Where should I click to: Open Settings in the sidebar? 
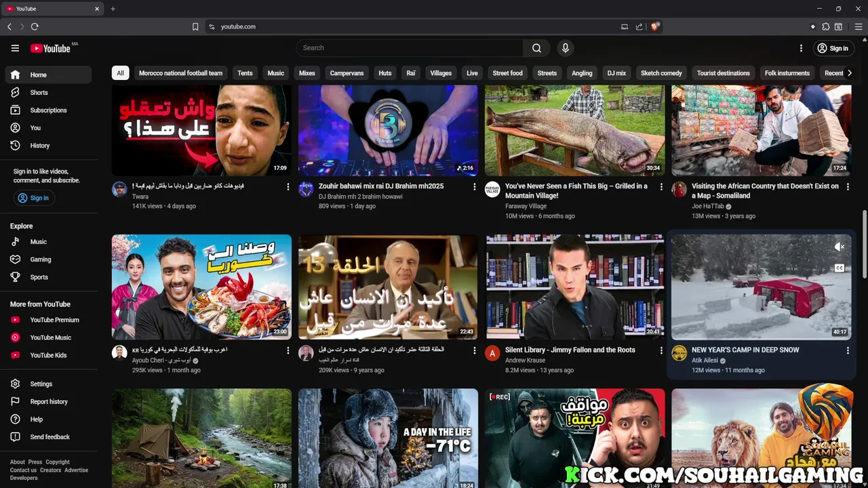point(48,384)
